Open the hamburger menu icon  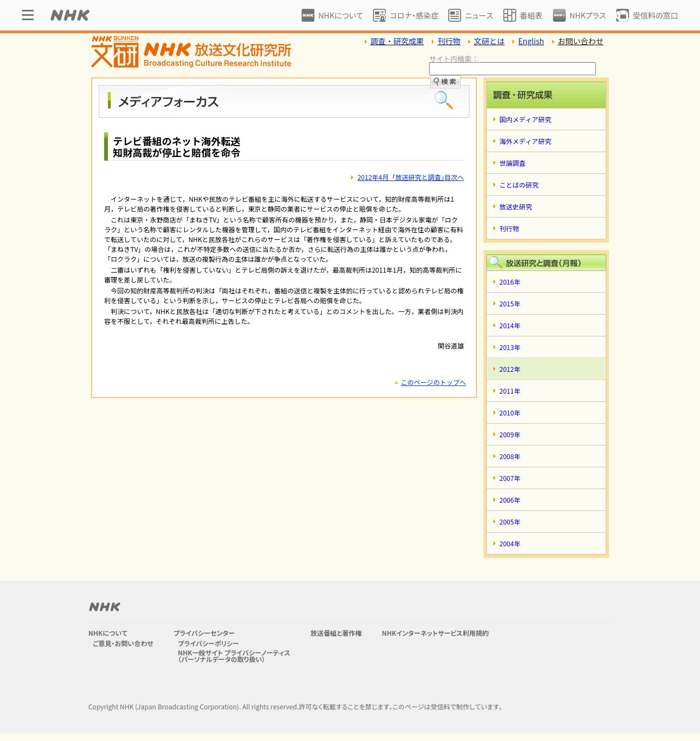click(28, 15)
